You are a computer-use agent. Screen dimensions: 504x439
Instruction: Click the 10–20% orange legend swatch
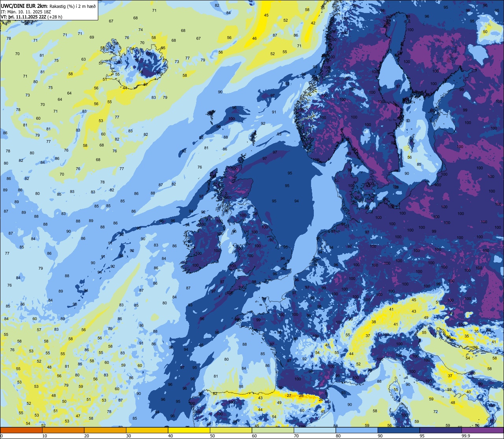tap(63, 430)
